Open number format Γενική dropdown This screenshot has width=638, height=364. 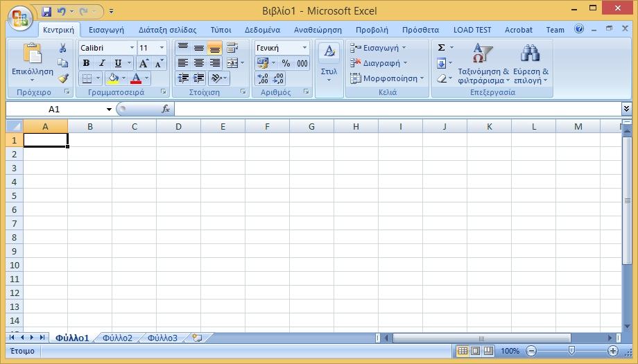click(x=304, y=48)
